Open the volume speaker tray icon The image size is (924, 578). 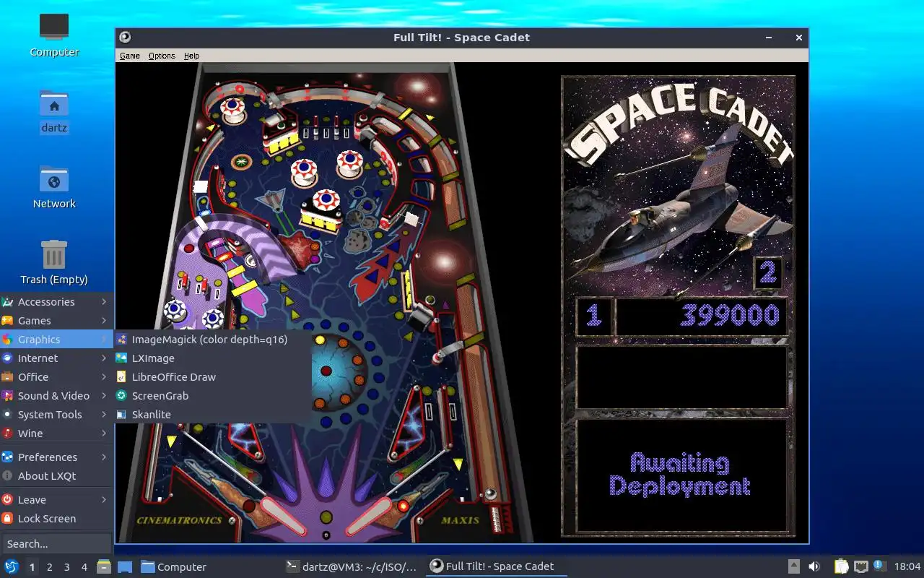pos(814,567)
